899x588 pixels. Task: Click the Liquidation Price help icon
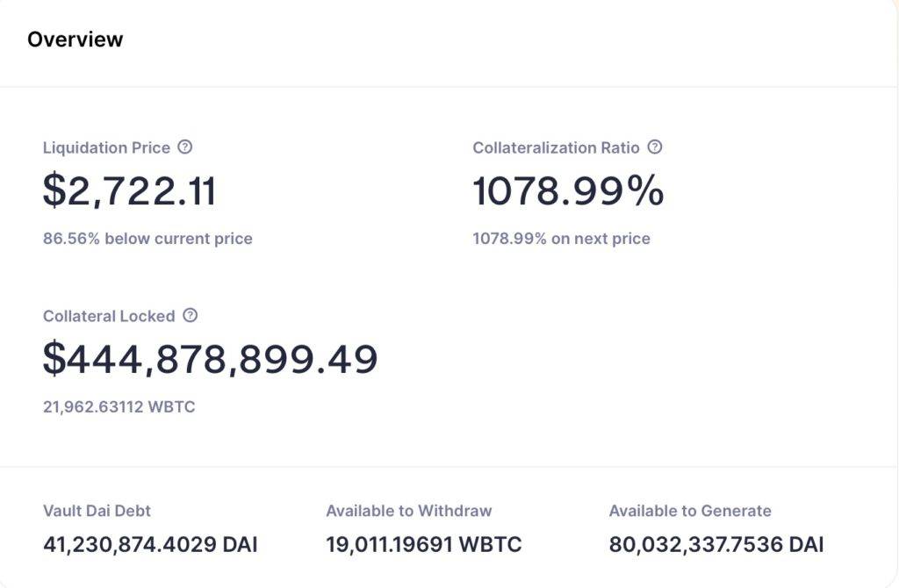[x=184, y=147]
